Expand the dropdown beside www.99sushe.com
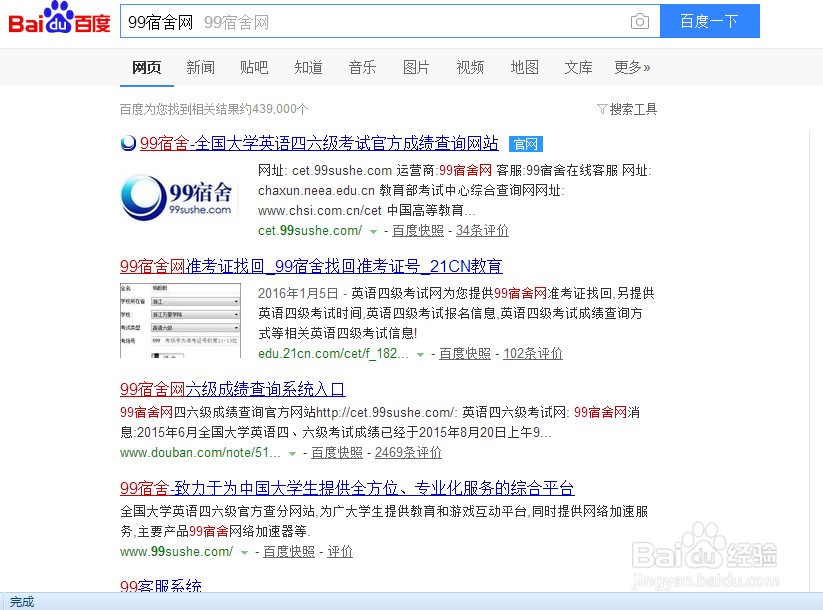Screen dimensions: 823x610 [243, 551]
